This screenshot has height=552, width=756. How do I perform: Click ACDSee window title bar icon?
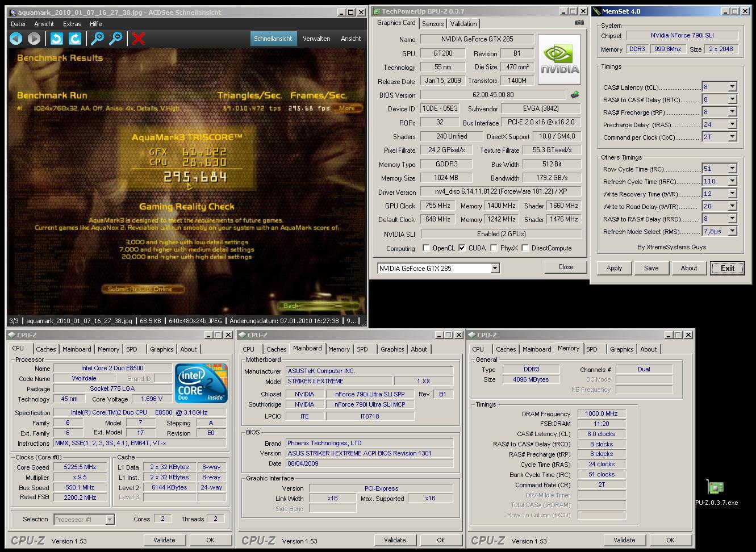(x=14, y=12)
